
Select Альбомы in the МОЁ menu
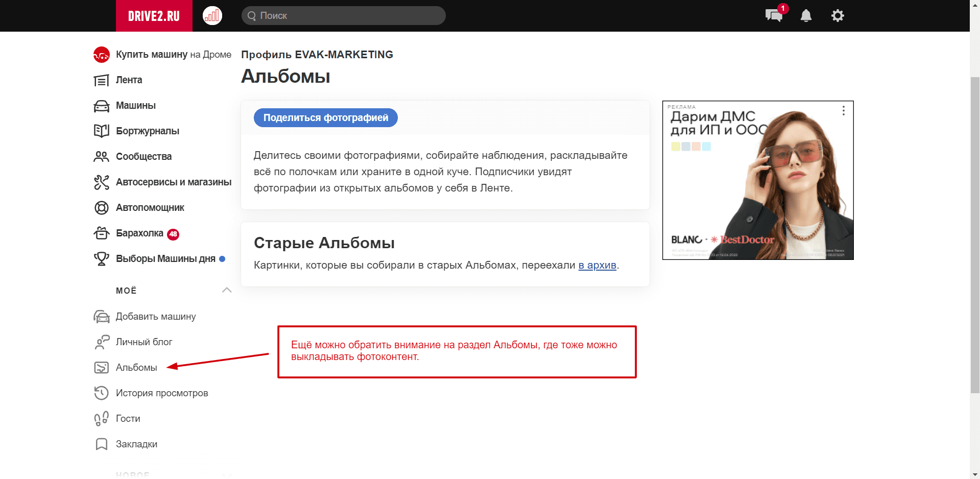[x=136, y=368]
